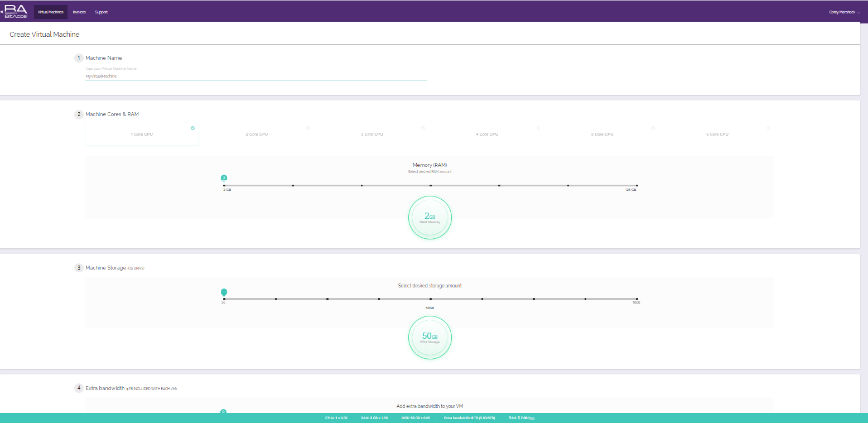Go to the Invoices page

[79, 12]
